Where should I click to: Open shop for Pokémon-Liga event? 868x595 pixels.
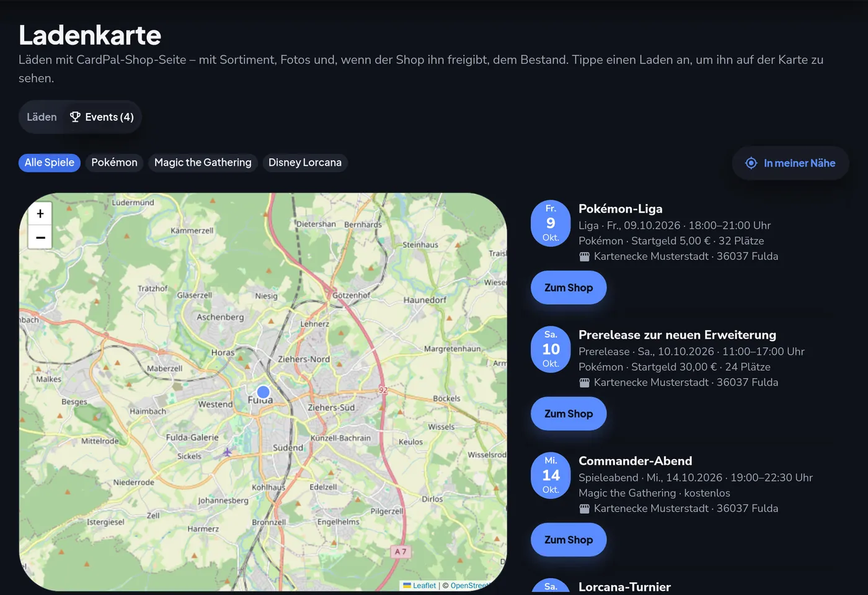(569, 288)
